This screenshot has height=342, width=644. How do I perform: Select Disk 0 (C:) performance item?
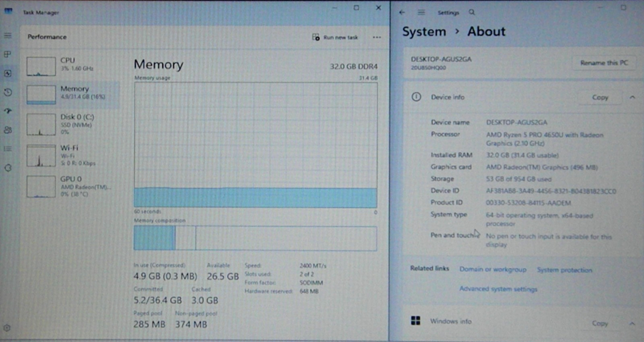click(x=72, y=124)
